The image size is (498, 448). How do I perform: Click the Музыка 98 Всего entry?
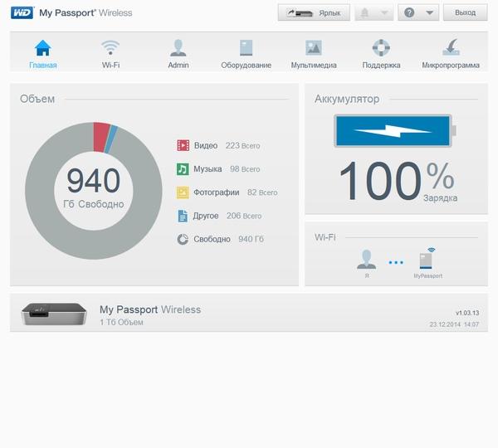218,169
